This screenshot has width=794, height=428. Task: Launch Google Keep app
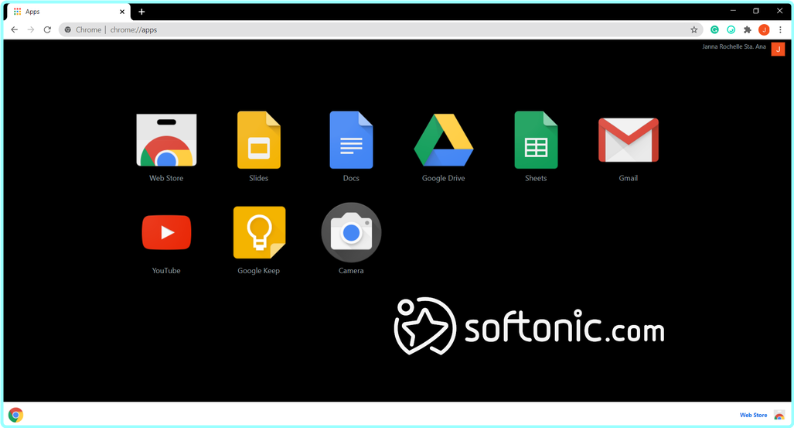(259, 232)
